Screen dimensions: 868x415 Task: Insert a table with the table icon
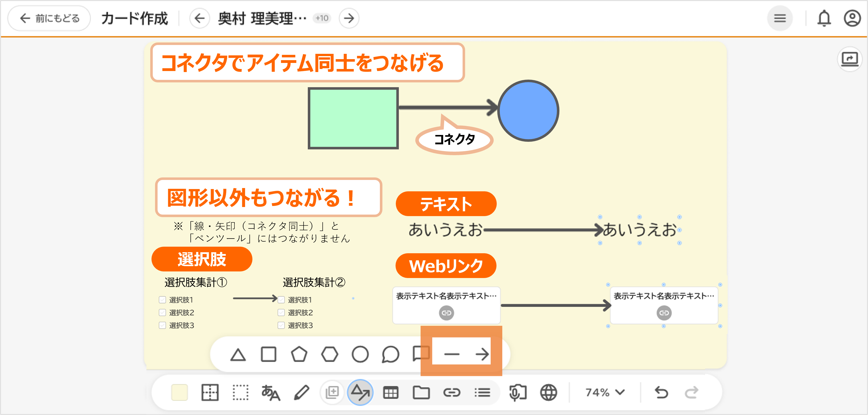coord(390,393)
